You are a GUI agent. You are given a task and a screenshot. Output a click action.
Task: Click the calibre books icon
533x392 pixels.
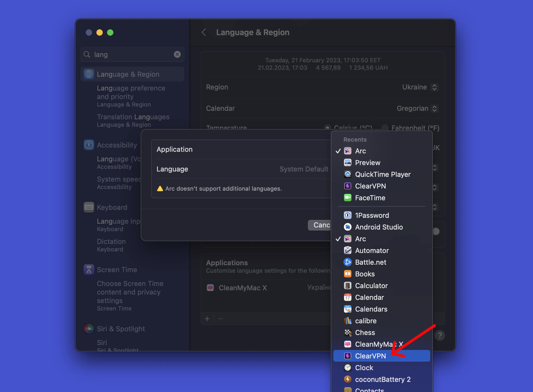348,321
